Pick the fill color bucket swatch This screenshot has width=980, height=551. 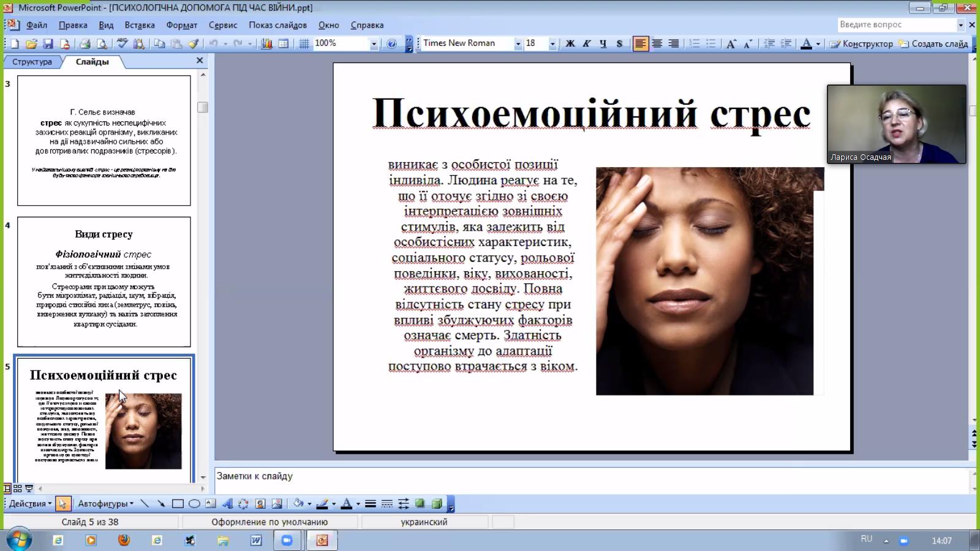point(298,504)
